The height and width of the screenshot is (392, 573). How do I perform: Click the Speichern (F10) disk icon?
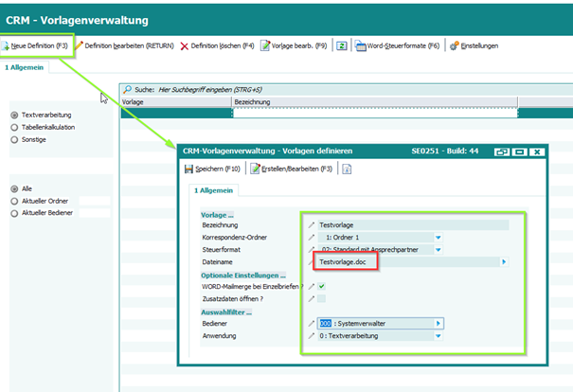point(188,169)
